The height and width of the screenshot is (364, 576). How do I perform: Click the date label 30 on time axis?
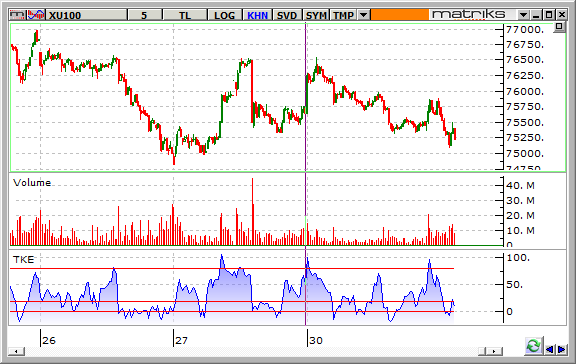[x=316, y=340]
